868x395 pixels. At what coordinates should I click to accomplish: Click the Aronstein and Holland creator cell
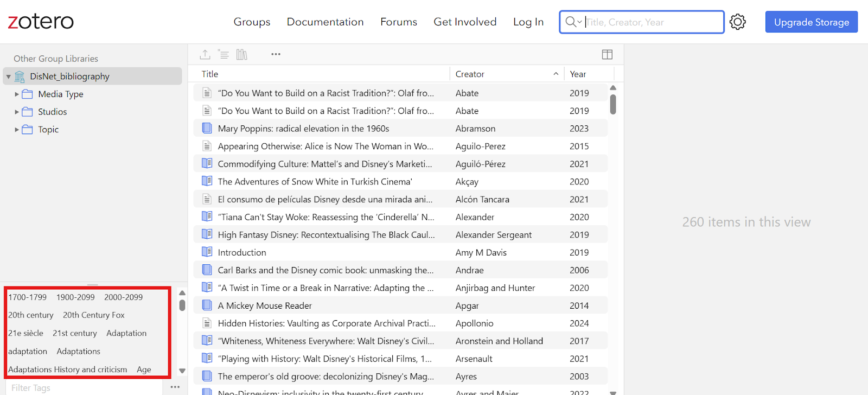[x=499, y=341]
